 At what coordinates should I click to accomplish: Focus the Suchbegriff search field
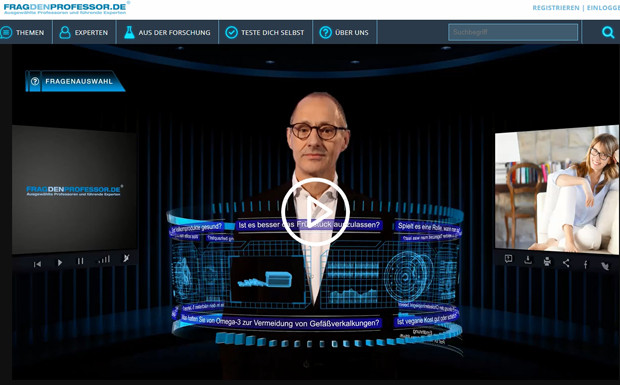point(513,32)
